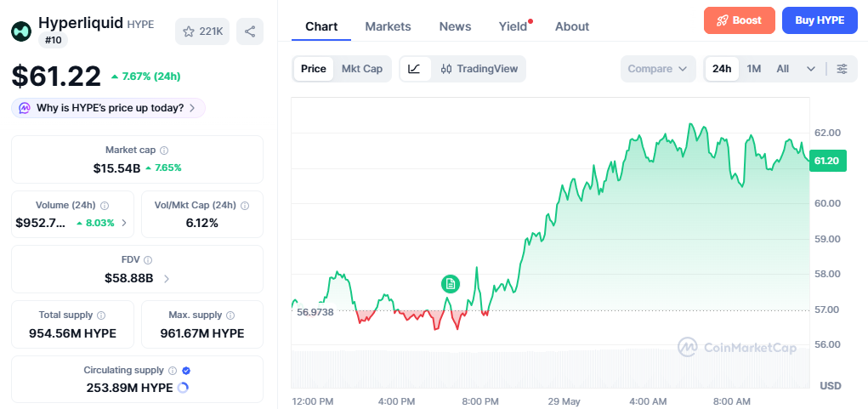Click the 29 May date axis label

pyautogui.click(x=564, y=401)
